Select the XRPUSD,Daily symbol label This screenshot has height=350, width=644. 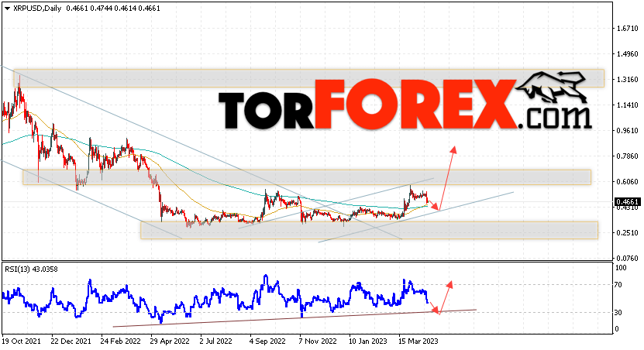(x=37, y=9)
